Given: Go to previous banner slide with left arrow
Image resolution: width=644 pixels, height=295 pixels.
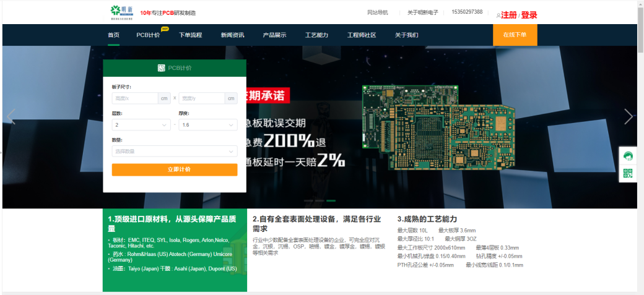Looking at the screenshot, I should [x=11, y=116].
